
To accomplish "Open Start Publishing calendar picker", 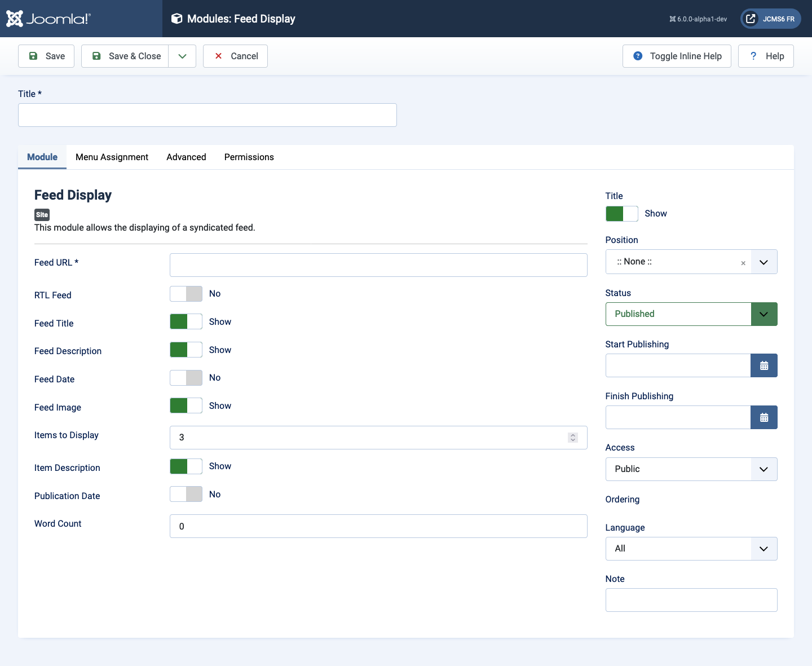I will point(764,365).
